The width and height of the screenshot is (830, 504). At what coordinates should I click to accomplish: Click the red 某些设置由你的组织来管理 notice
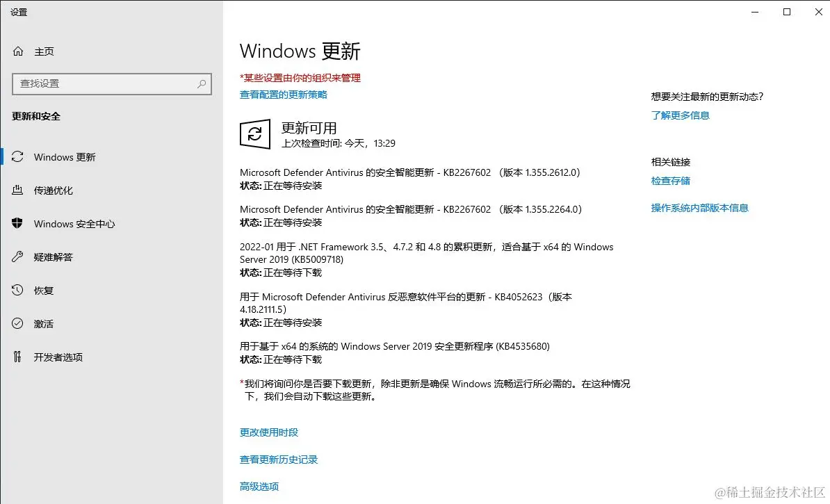tap(300, 78)
